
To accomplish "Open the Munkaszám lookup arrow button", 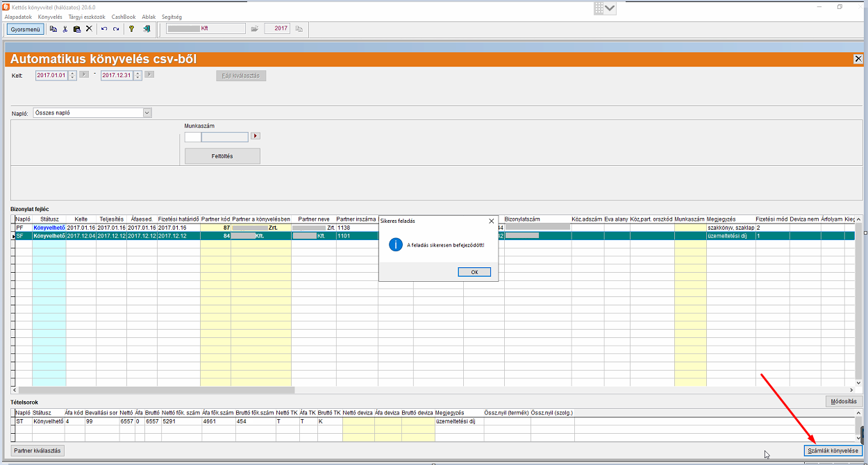I will click(255, 137).
